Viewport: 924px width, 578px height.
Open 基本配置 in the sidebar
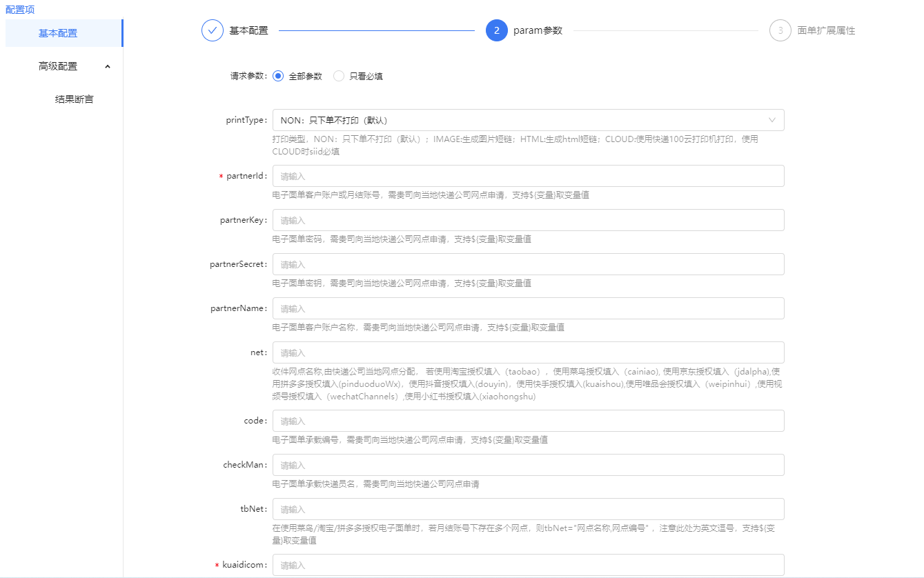(x=58, y=33)
